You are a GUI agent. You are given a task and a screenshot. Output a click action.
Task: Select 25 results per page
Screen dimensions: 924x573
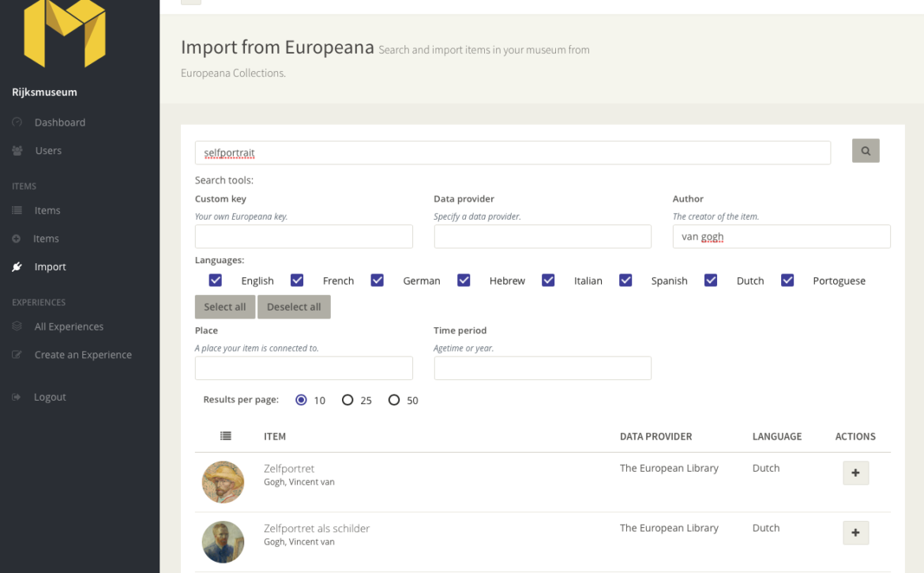pos(347,400)
